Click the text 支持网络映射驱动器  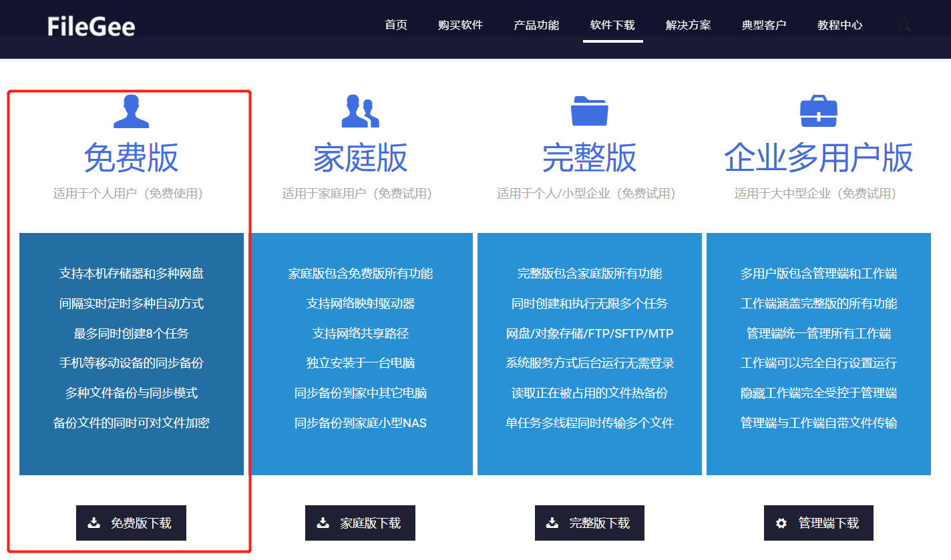tap(361, 304)
